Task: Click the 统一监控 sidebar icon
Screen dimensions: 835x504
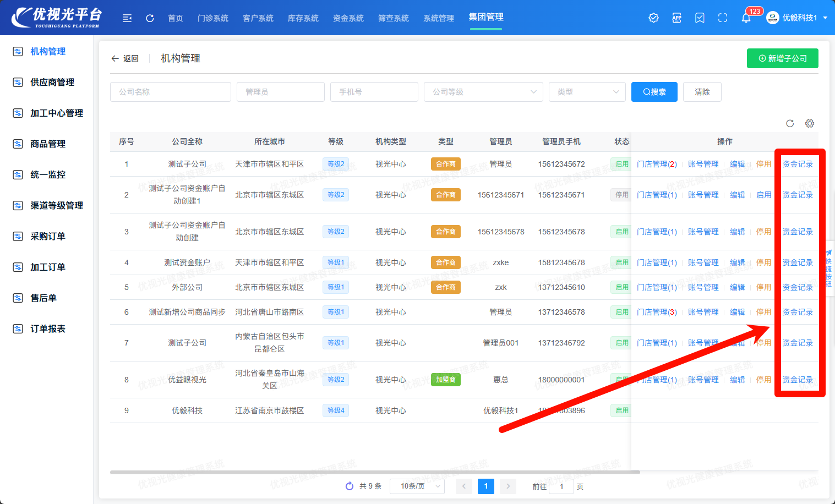Action: coord(18,174)
